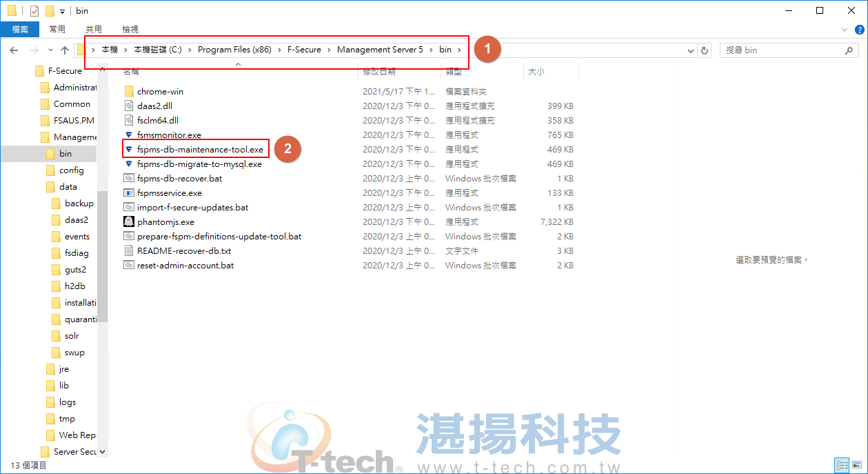Switch to the 常用 ribbon tab
The height and width of the screenshot is (474, 868).
click(x=57, y=29)
